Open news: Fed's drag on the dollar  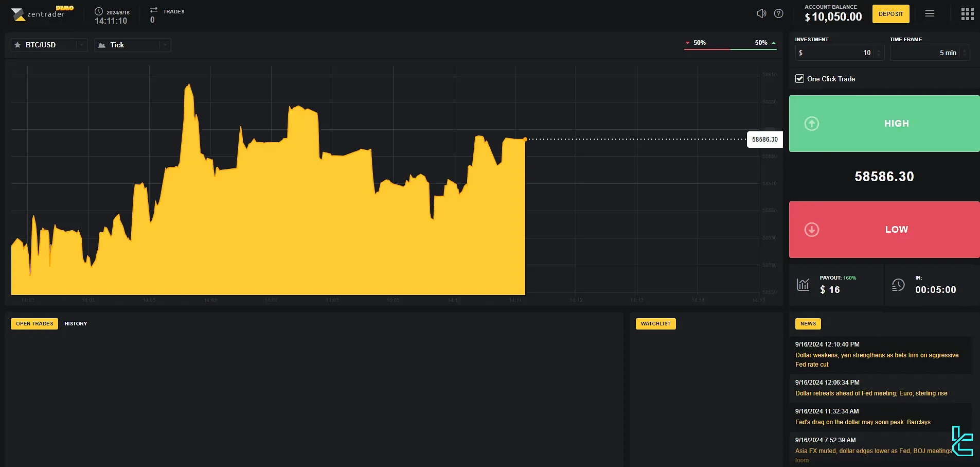click(x=863, y=422)
